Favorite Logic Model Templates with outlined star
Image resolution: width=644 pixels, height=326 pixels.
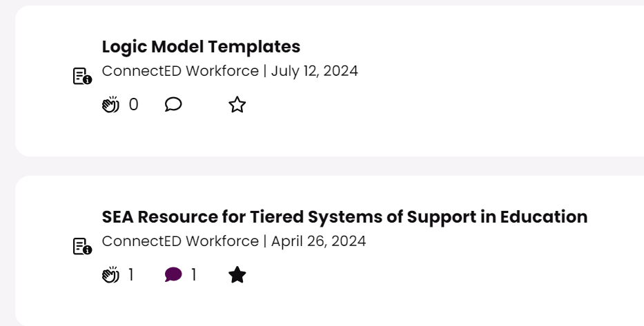(237, 105)
